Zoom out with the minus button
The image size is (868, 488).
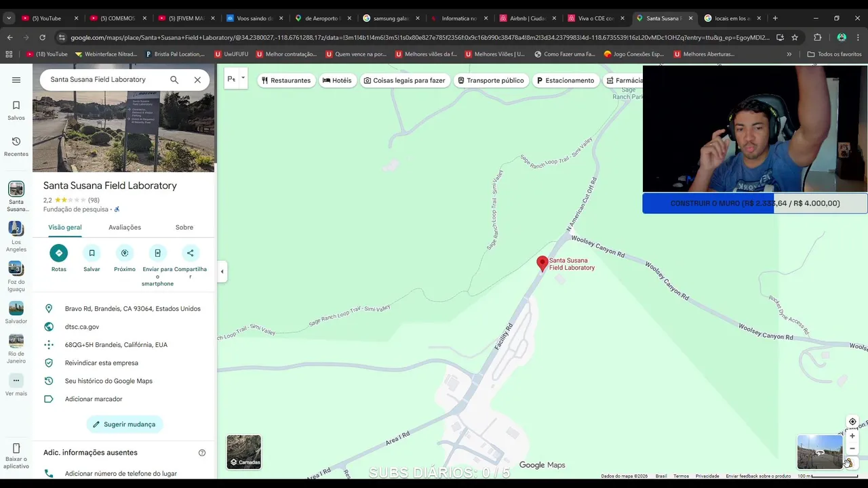tap(852, 448)
